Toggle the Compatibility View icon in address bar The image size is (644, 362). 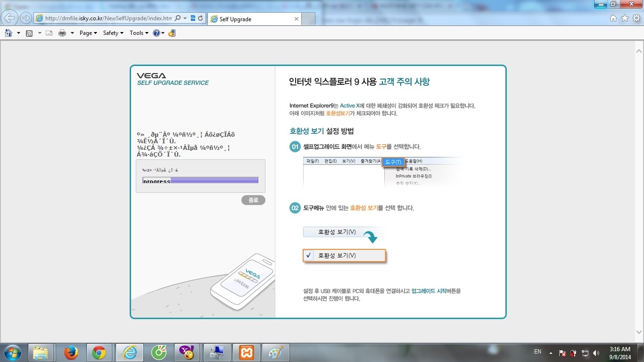click(x=193, y=18)
